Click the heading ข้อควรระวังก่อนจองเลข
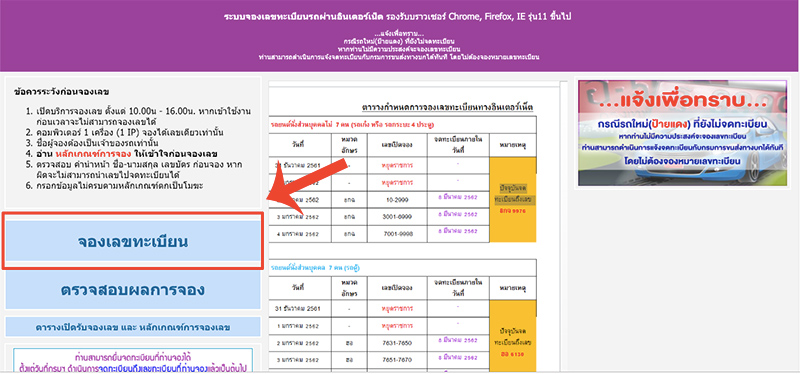 click(x=62, y=92)
